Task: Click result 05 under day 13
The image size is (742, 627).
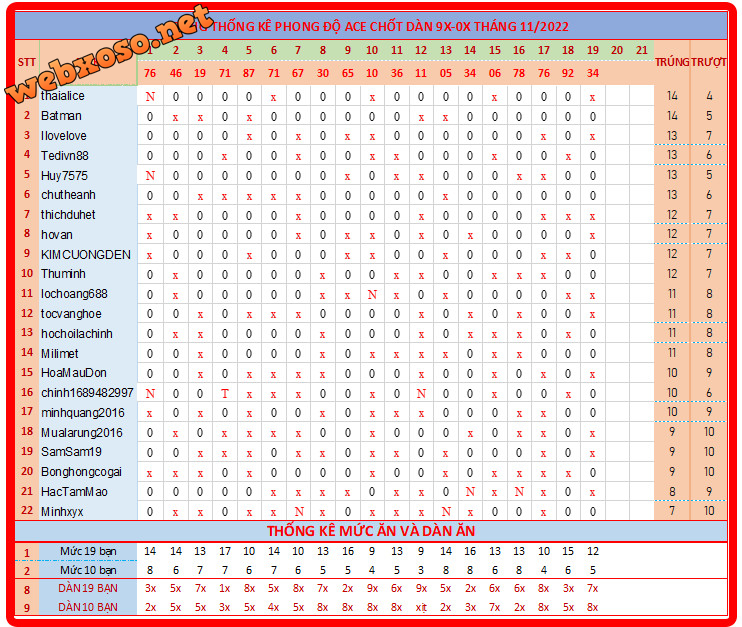Action: pyautogui.click(x=446, y=73)
